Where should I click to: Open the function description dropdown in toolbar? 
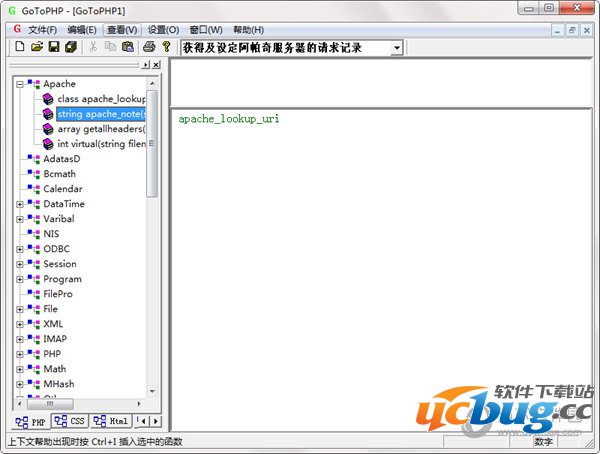tap(397, 48)
